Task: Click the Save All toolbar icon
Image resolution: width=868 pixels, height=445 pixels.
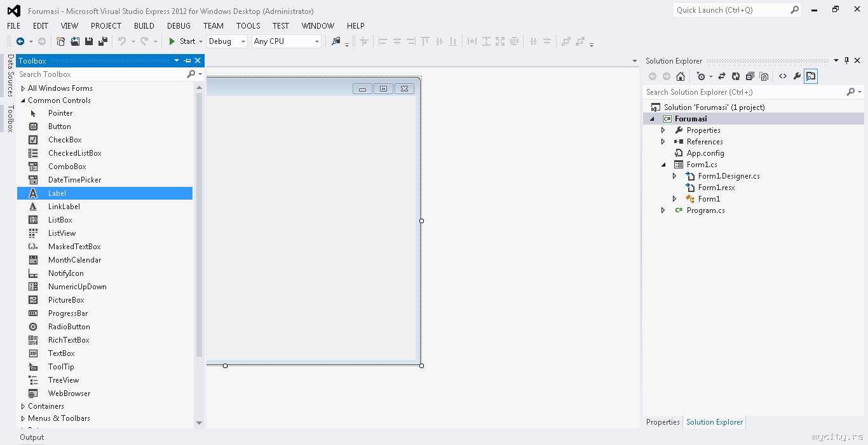Action: point(103,41)
